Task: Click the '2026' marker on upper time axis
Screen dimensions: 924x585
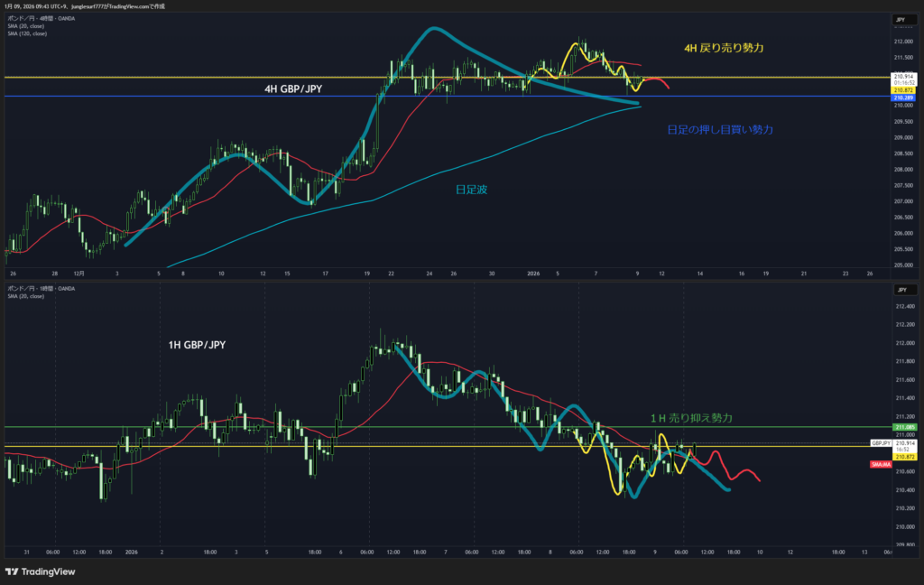Action: [x=533, y=273]
